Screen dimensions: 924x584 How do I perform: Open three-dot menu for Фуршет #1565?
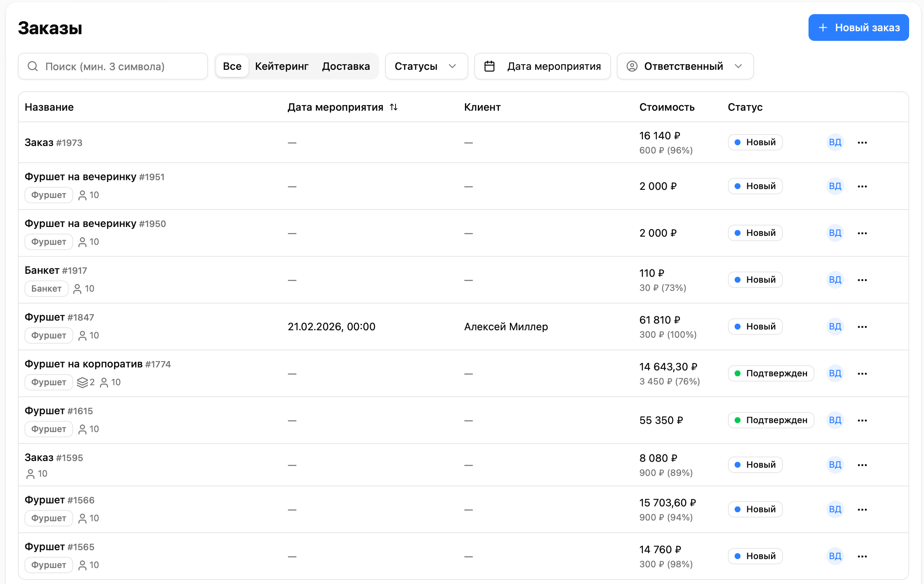tap(862, 557)
